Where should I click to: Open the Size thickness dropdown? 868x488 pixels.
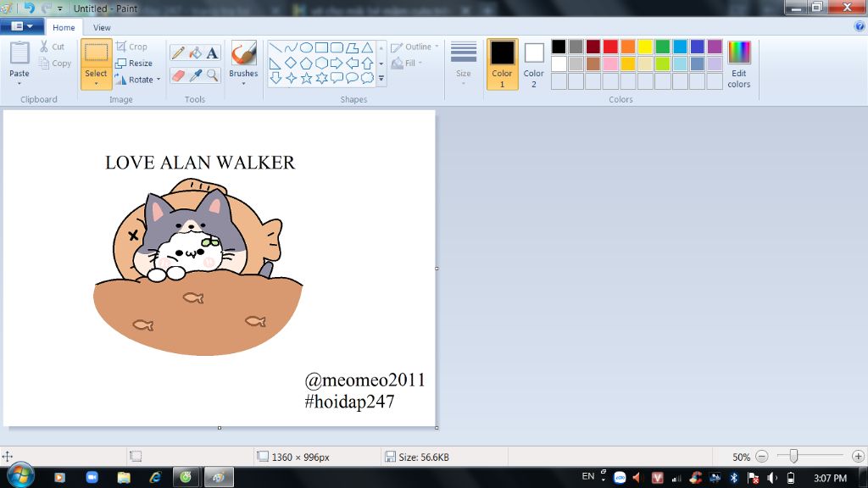click(x=464, y=63)
